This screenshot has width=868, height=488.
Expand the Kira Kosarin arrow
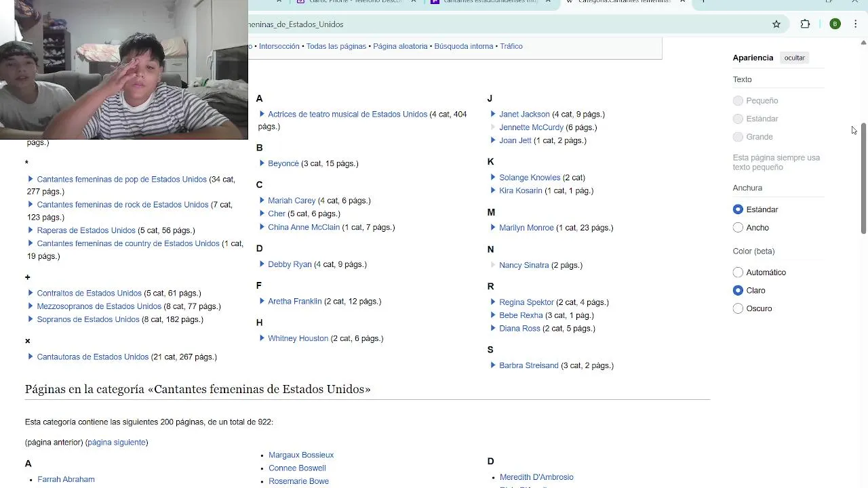[493, 190]
